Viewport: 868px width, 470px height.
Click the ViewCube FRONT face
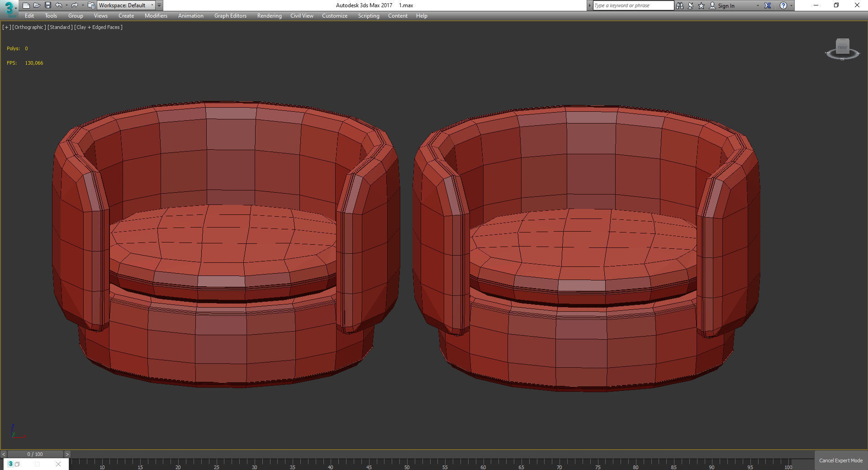[x=842, y=46]
